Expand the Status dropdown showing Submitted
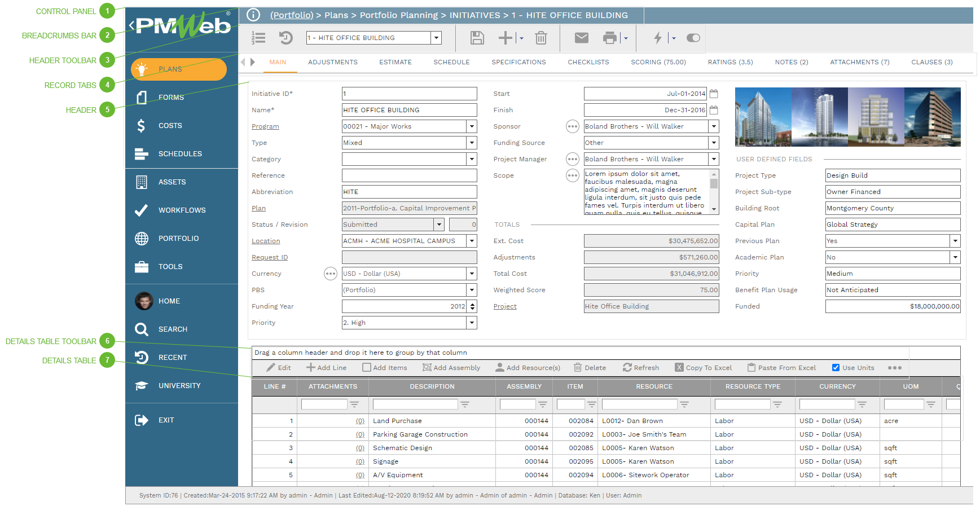 (439, 225)
